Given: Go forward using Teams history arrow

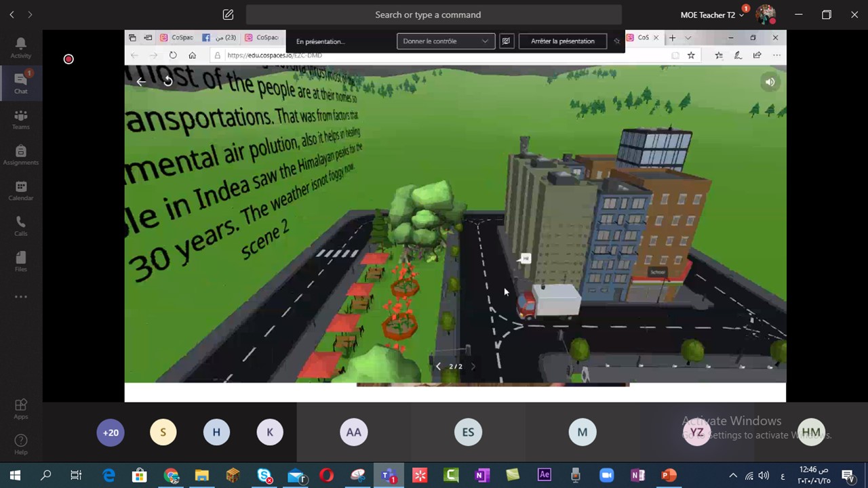Looking at the screenshot, I should click(x=30, y=14).
